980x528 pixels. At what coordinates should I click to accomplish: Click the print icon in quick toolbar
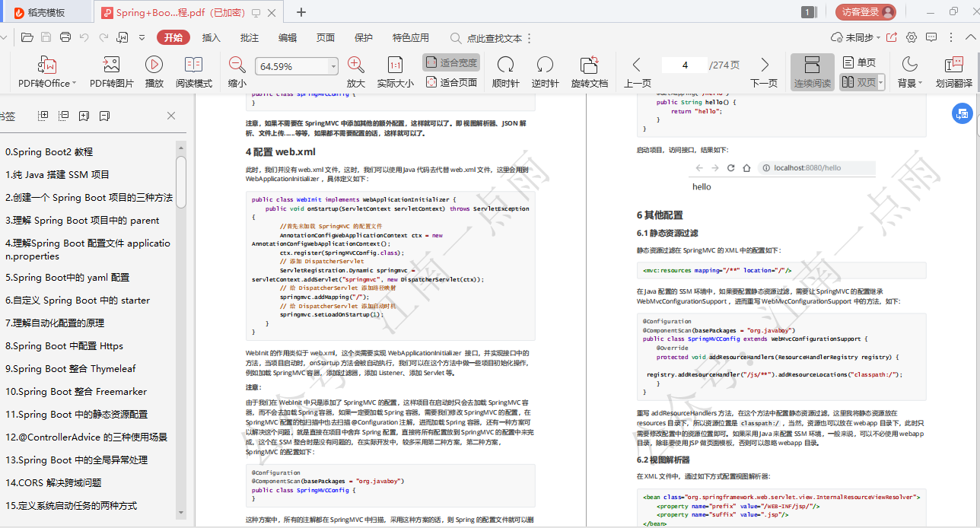65,38
